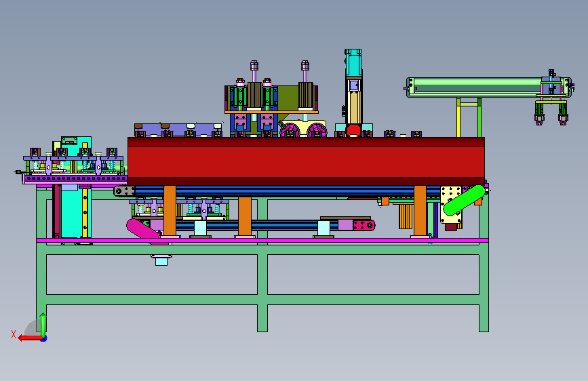Select the magenta base plate strip

coord(262,240)
